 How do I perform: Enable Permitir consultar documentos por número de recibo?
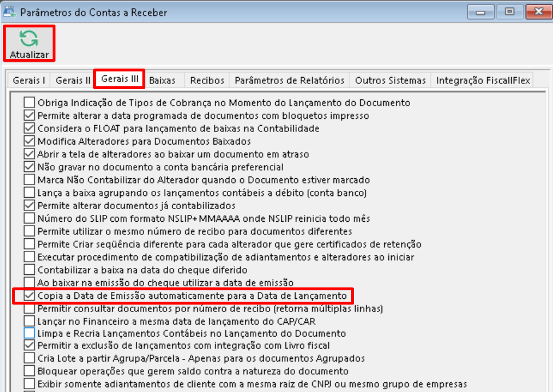point(29,309)
